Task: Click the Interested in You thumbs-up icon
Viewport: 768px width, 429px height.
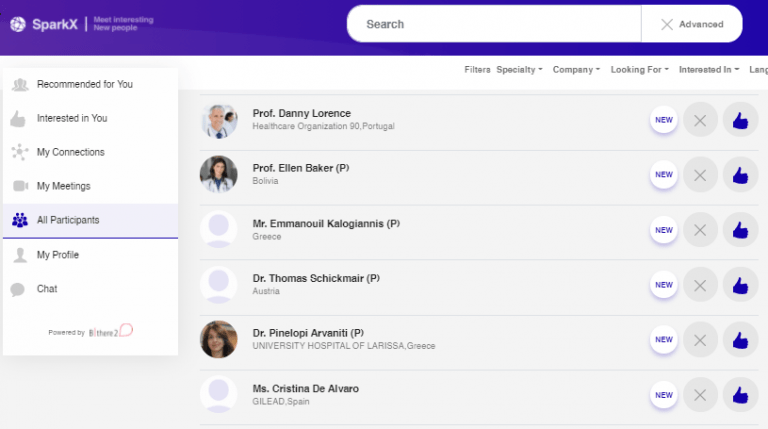Action: (x=18, y=119)
